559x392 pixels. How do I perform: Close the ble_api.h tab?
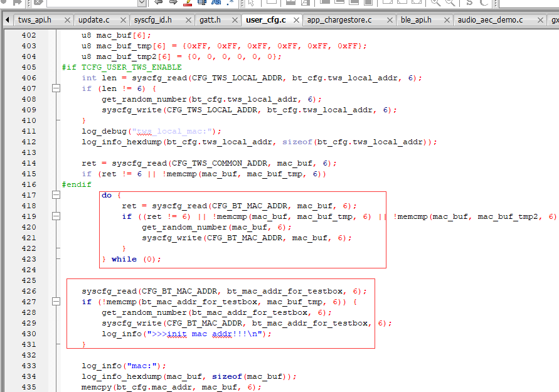click(447, 20)
